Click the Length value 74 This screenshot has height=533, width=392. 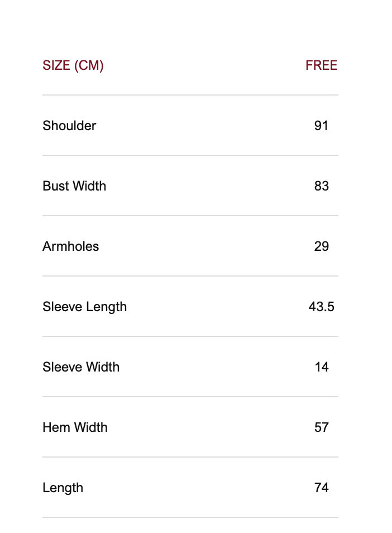pyautogui.click(x=321, y=488)
